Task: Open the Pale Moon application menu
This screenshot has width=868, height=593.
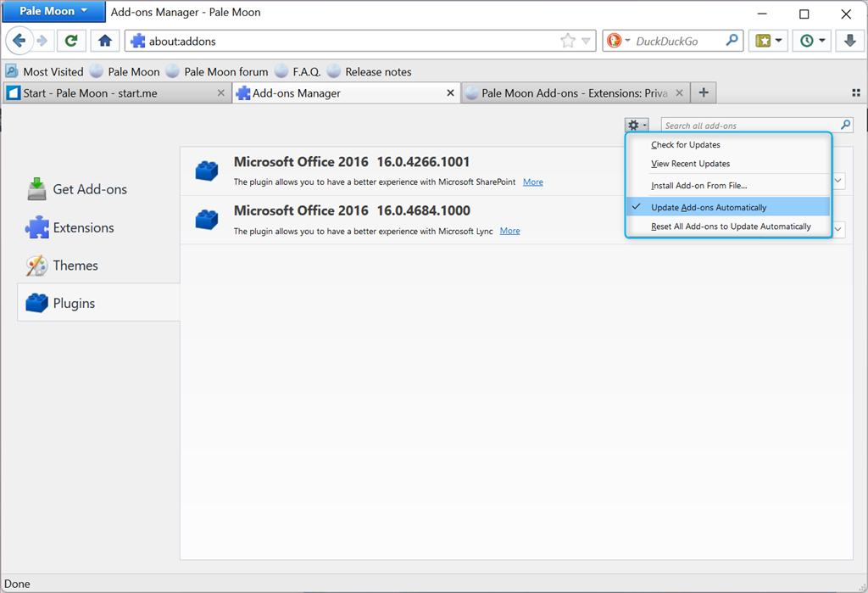Action: [53, 11]
